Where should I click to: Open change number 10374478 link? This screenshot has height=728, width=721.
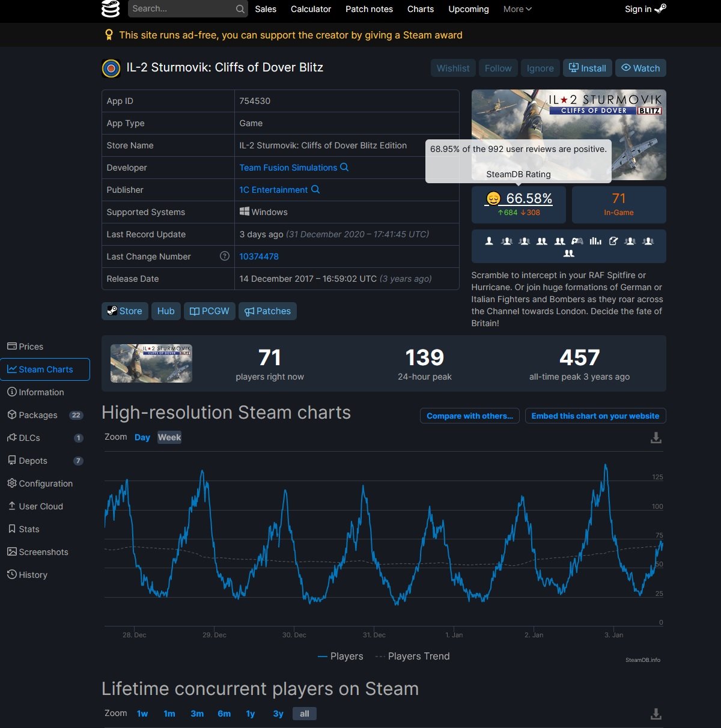click(259, 256)
